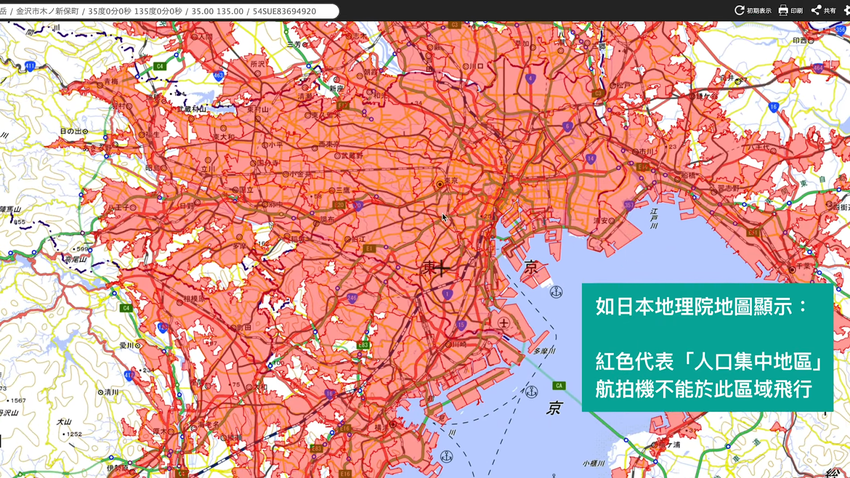Screen dimensions: 850x478
Task: Click the center crosshair beside the 東 character
Action: click(443, 268)
